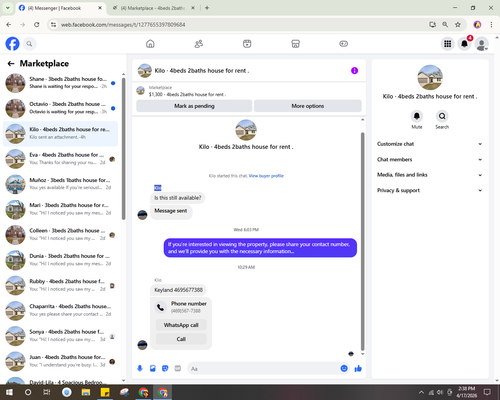Image resolution: width=500 pixels, height=400 pixels.
Task: Open the tab search dropdown arrow
Action: coord(8,8)
